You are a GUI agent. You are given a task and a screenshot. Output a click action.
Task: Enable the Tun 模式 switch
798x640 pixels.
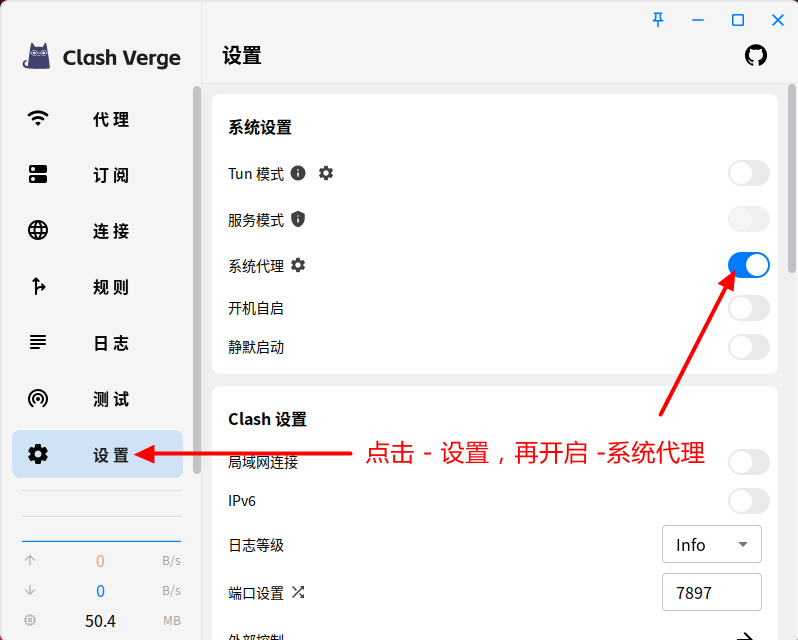tap(749, 173)
